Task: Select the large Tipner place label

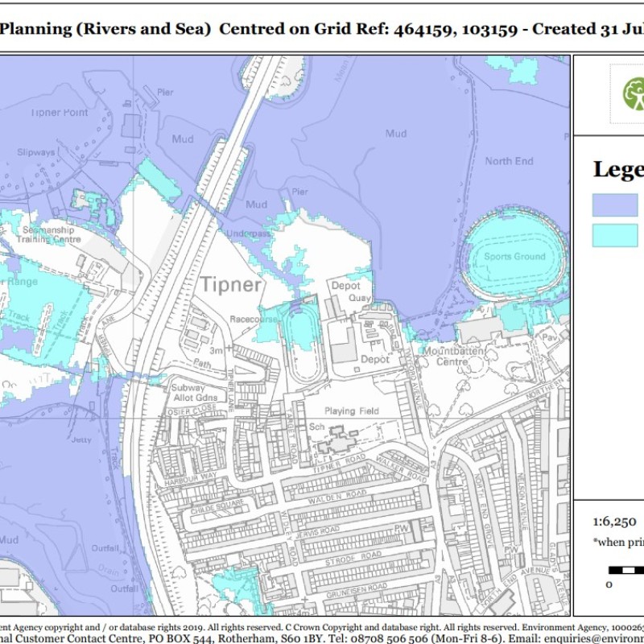Action: click(x=231, y=285)
